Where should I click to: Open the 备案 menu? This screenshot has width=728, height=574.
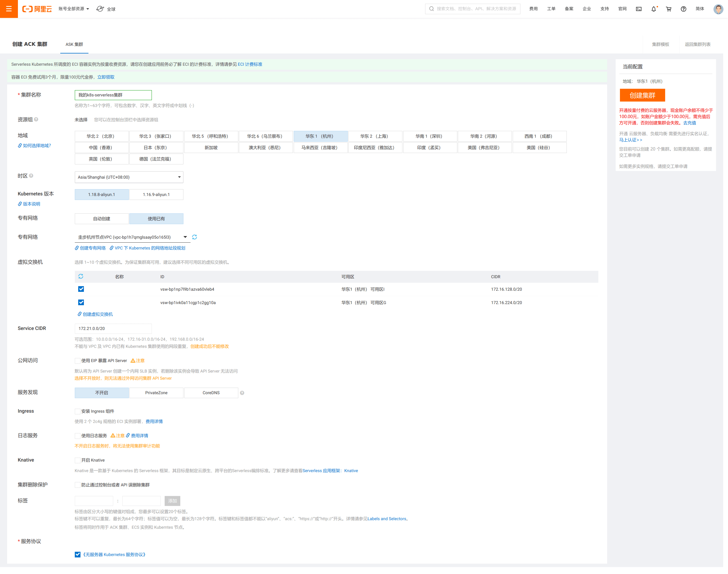tap(569, 9)
